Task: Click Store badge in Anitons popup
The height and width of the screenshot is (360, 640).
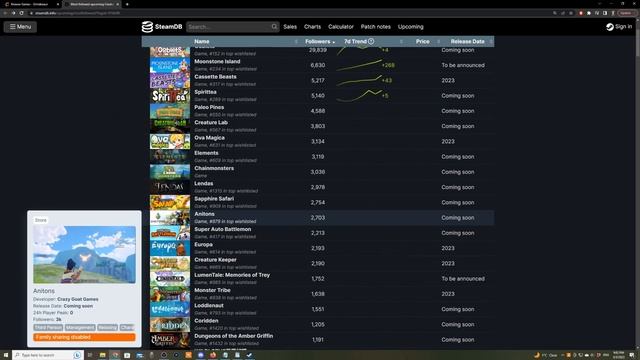Action: (40, 220)
